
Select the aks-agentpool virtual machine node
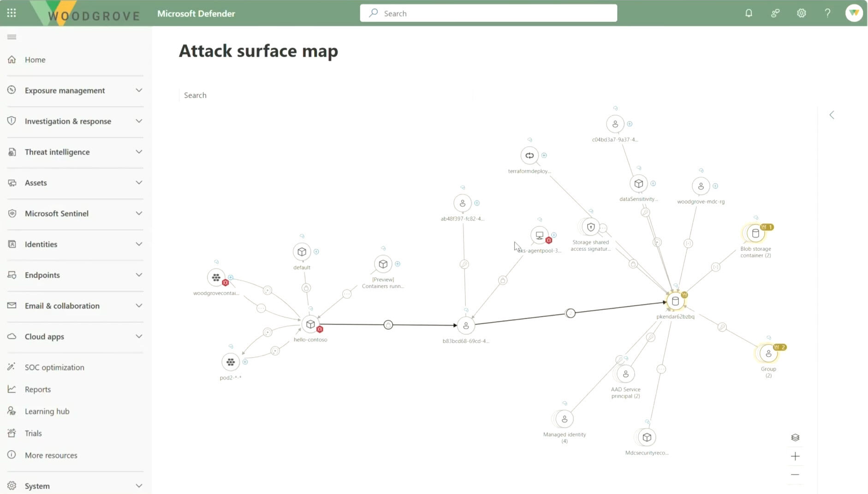539,235
